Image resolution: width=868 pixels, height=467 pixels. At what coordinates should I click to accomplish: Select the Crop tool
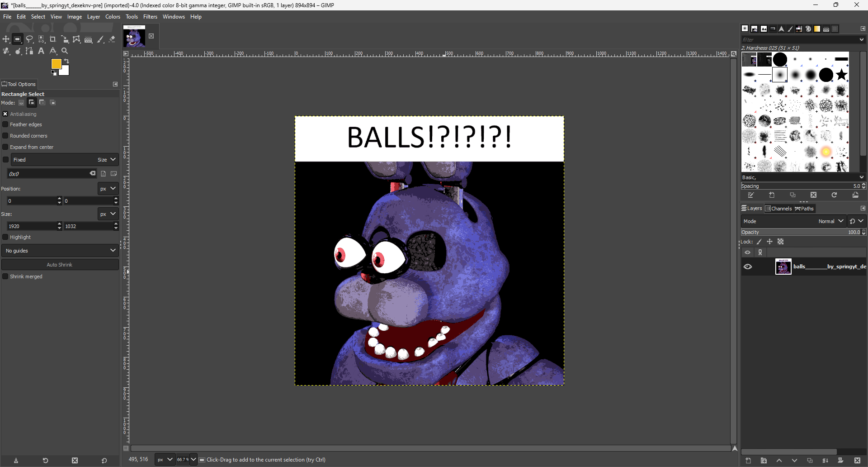(53, 39)
